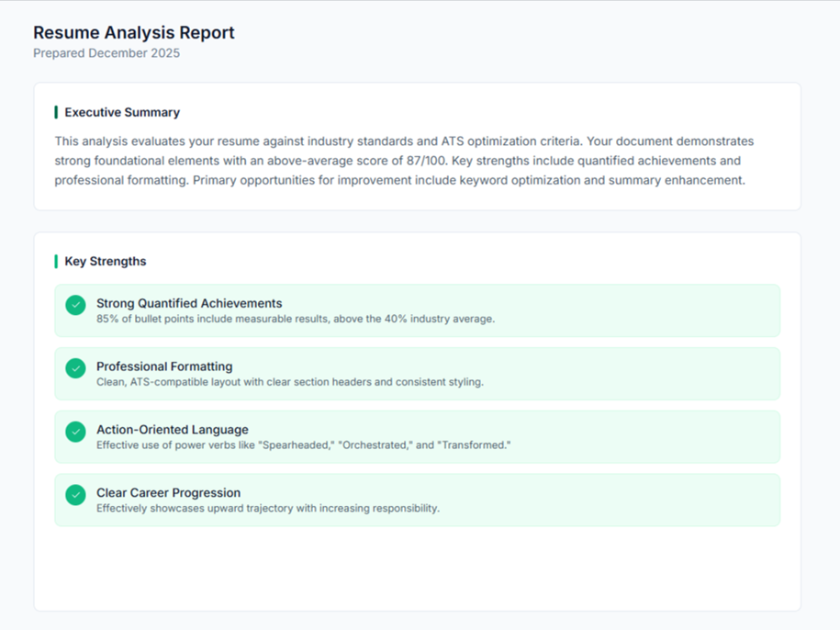Toggle the Clear Career Progression status marker

point(75,495)
